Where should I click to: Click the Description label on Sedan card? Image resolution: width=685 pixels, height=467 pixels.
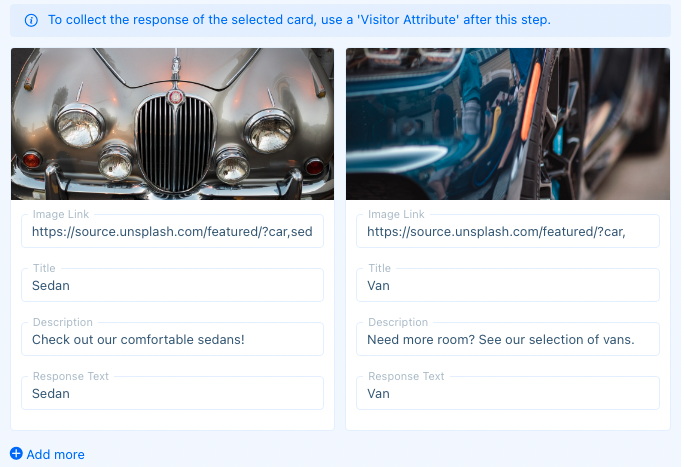pos(63,322)
